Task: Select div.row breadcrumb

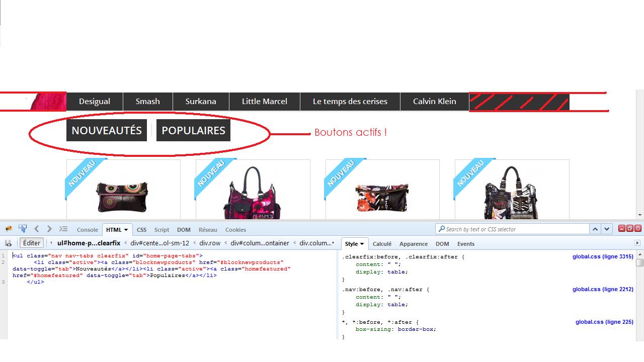Action: pyautogui.click(x=210, y=243)
